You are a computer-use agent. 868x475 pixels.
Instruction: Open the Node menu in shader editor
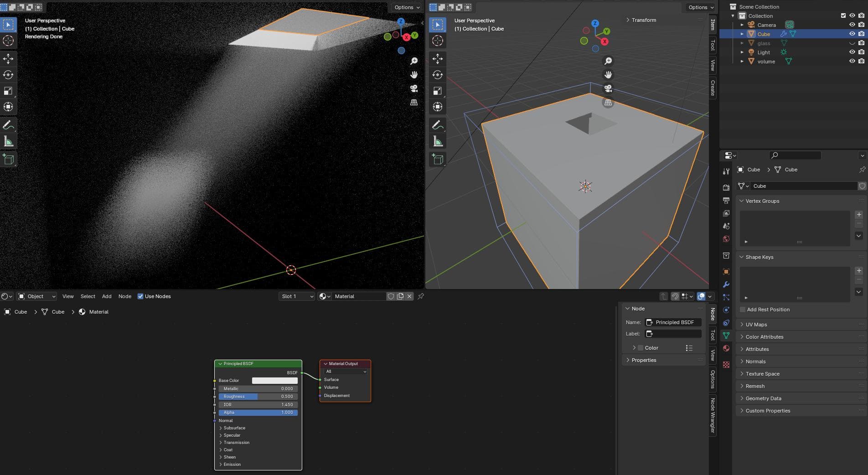124,296
